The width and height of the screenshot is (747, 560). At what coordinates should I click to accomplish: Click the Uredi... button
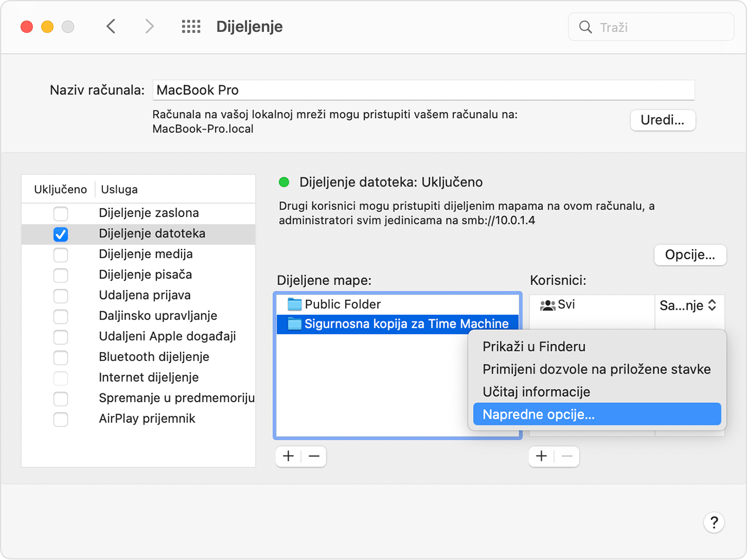tap(663, 120)
